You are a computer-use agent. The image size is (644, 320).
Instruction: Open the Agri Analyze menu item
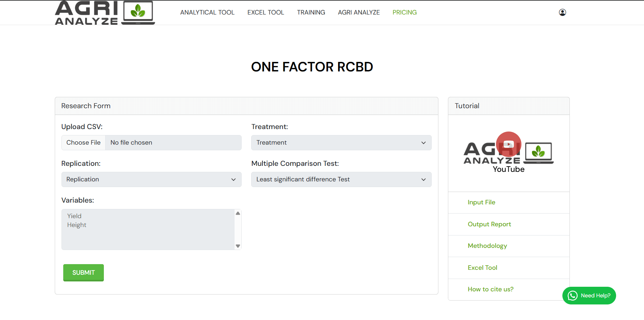(x=359, y=12)
